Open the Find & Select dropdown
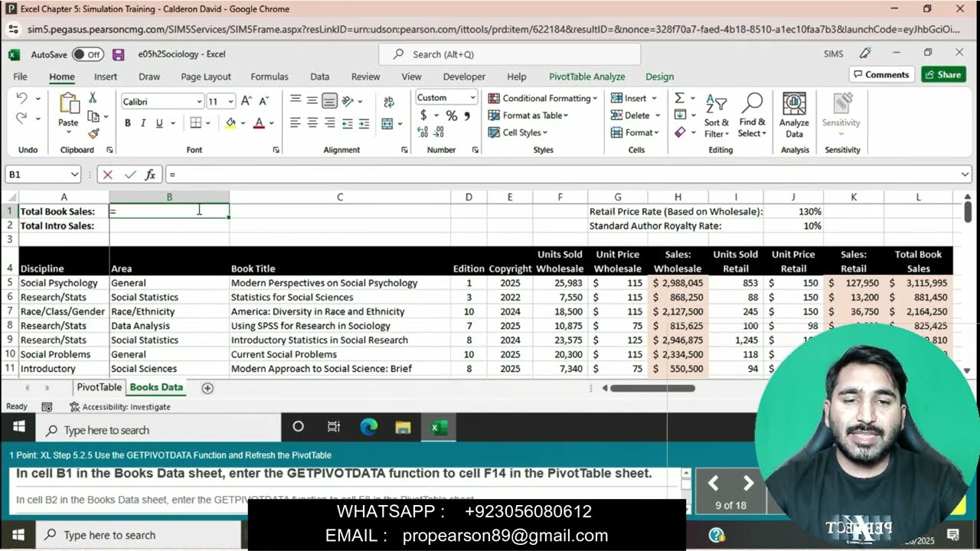980x551 pixels. coord(752,115)
